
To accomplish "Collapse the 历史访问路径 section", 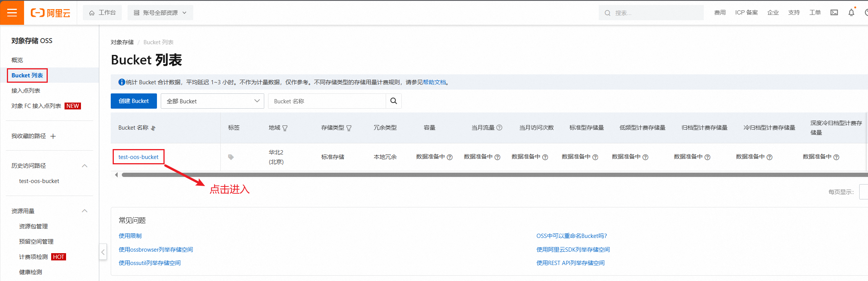I will coord(85,166).
